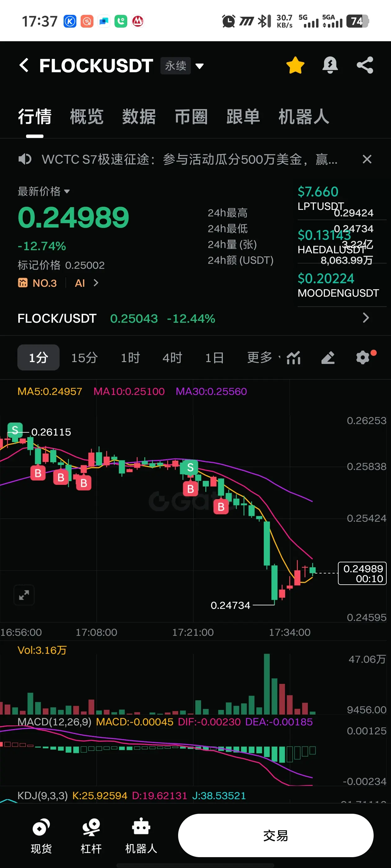Viewport: 391px width, 868px height.
Task: Tap MA30:0.25560 indicator label
Action: pyautogui.click(x=211, y=391)
